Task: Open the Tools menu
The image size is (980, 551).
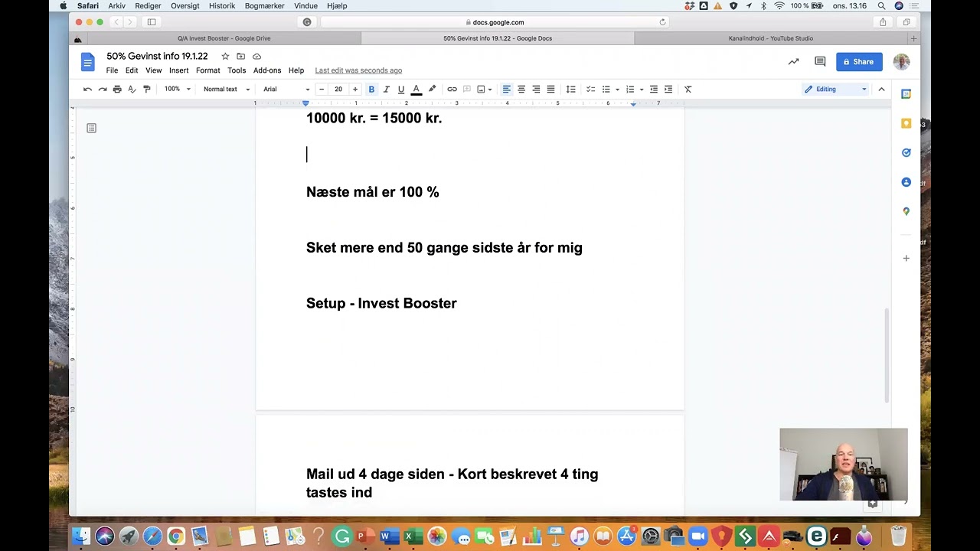Action: coord(237,70)
